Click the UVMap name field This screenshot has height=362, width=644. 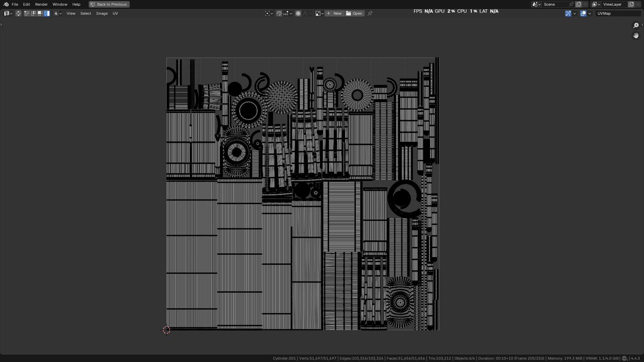(x=618, y=13)
